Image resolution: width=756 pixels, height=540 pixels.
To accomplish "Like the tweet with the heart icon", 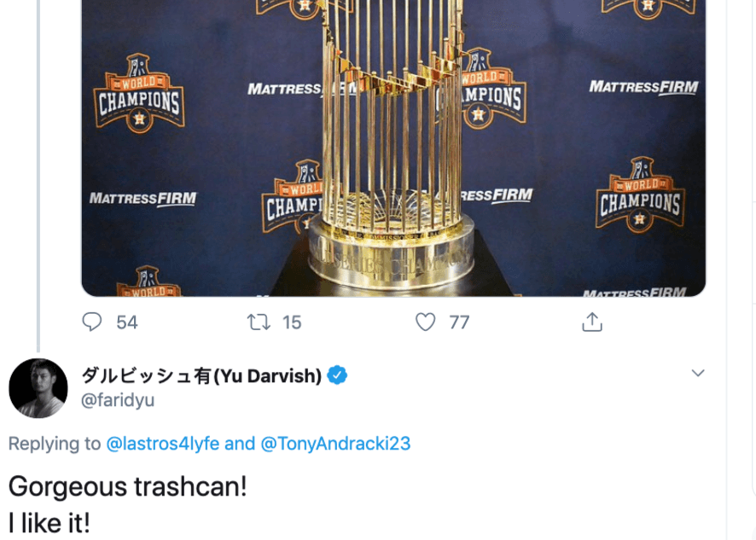I will point(425,322).
